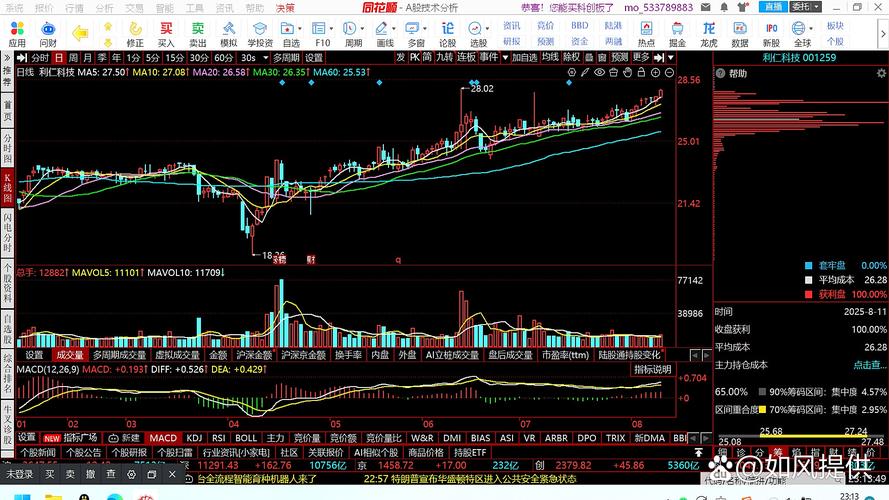
Task: Open chip panel settings gear
Action: tap(881, 73)
